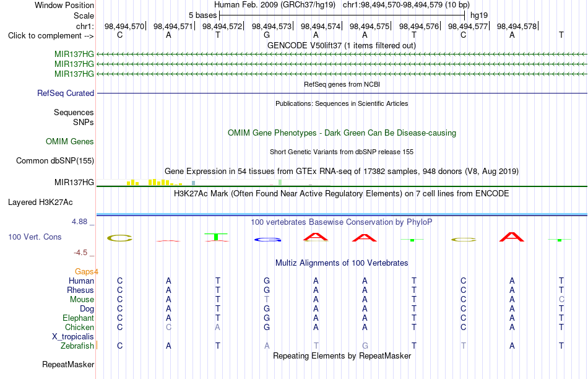
Task: Select the MIR137HG label beside the GTEx bar chart
Action: (74, 182)
